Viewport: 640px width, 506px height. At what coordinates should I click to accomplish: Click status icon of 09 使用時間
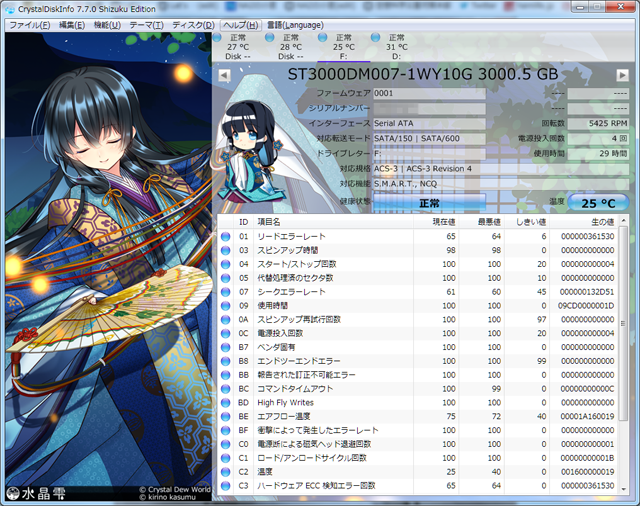coord(225,306)
